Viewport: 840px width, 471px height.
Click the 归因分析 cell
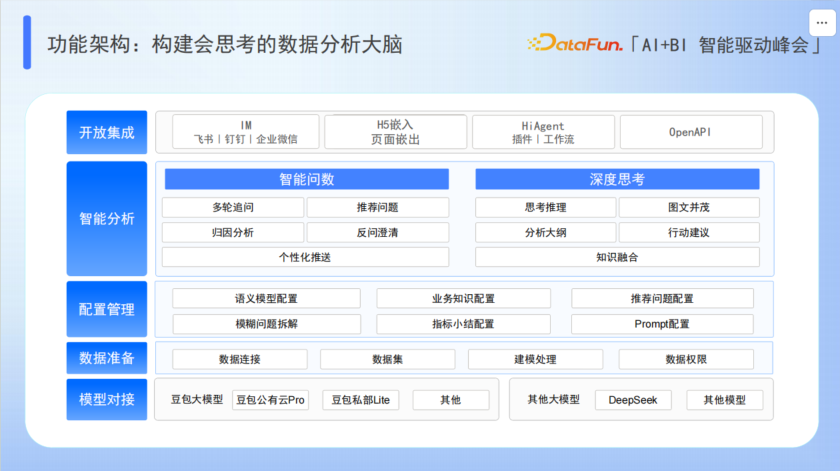233,233
